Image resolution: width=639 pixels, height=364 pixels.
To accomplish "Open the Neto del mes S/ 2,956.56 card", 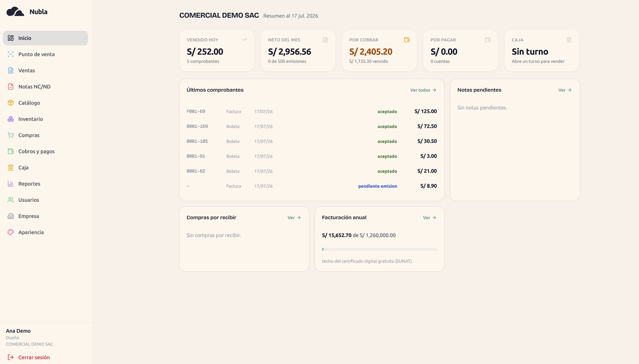I will (298, 50).
